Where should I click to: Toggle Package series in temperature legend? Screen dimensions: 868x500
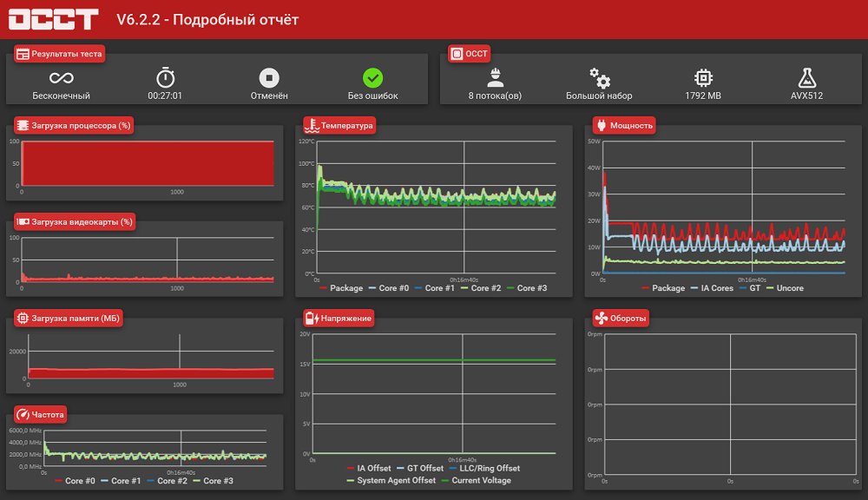pyautogui.click(x=341, y=288)
